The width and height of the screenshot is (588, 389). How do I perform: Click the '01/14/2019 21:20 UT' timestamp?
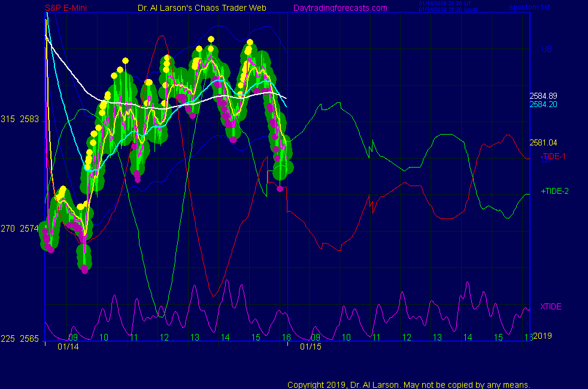pyautogui.click(x=445, y=4)
